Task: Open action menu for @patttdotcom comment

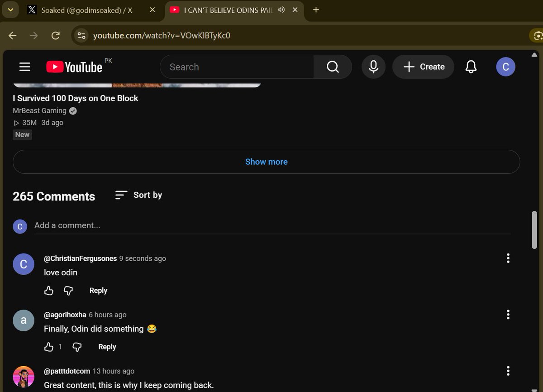Action: pos(508,371)
